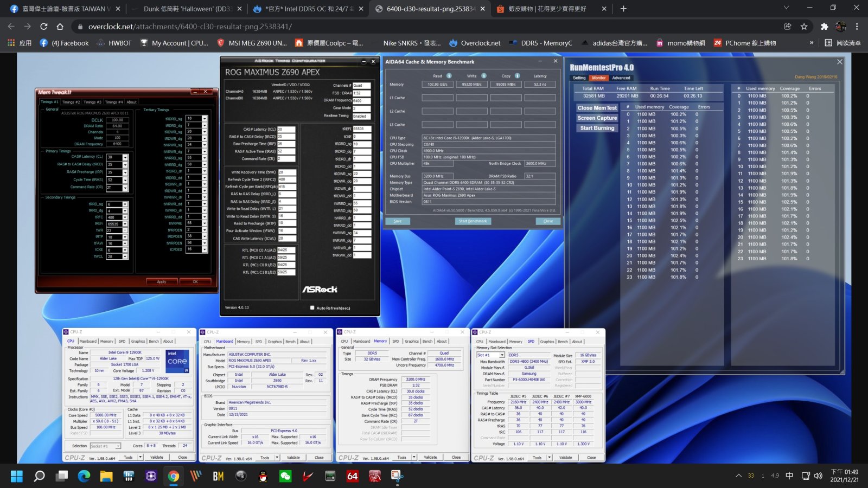The width and height of the screenshot is (868, 488).
Task: Click the volume speaker icon in system tray
Action: [818, 476]
